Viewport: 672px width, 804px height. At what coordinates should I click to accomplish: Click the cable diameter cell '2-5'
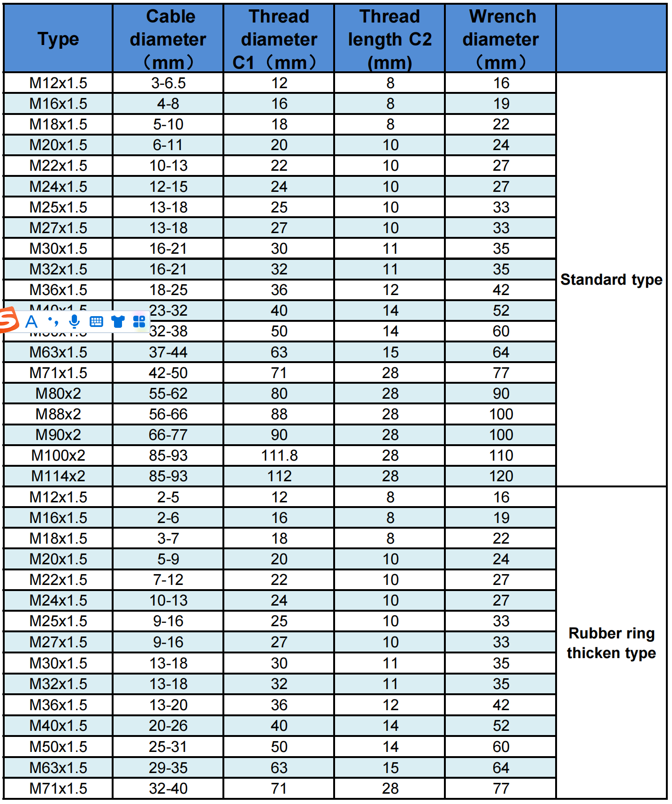[168, 497]
